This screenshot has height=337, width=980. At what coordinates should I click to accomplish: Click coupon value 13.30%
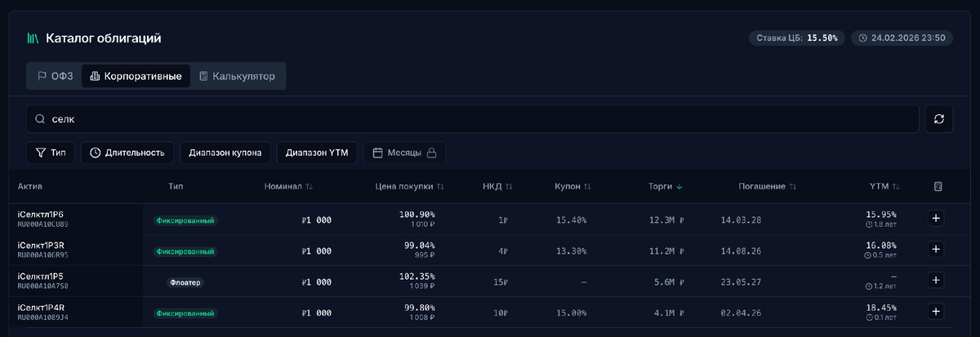tap(572, 251)
